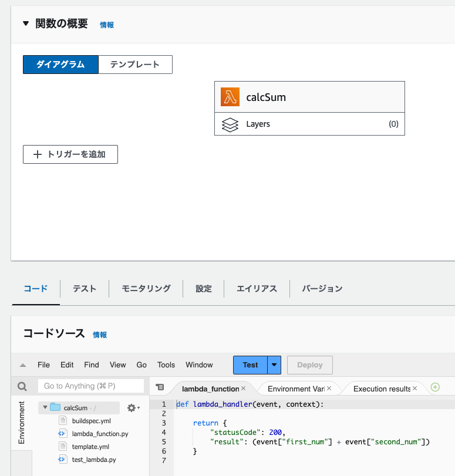
Task: Open the Go menu
Action: (x=141, y=365)
